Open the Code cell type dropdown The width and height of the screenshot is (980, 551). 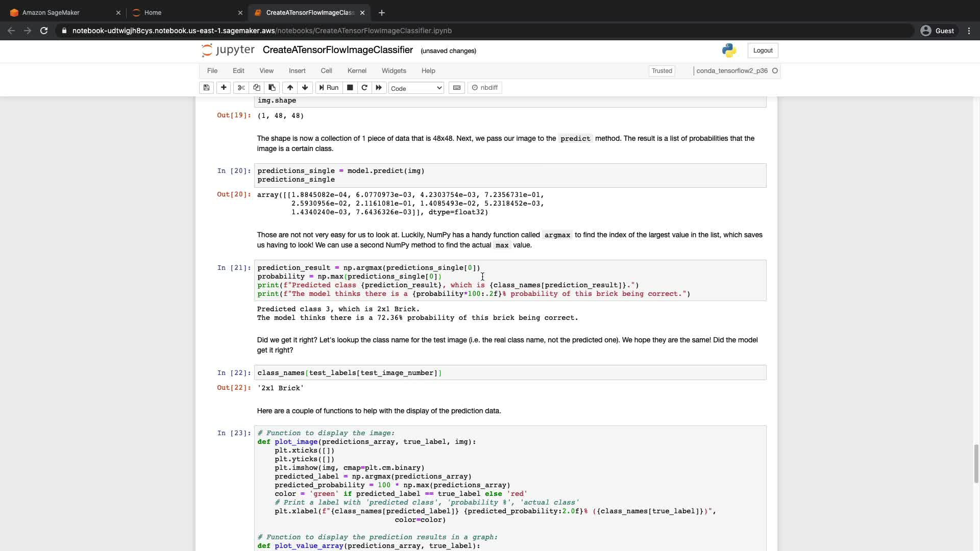point(416,88)
